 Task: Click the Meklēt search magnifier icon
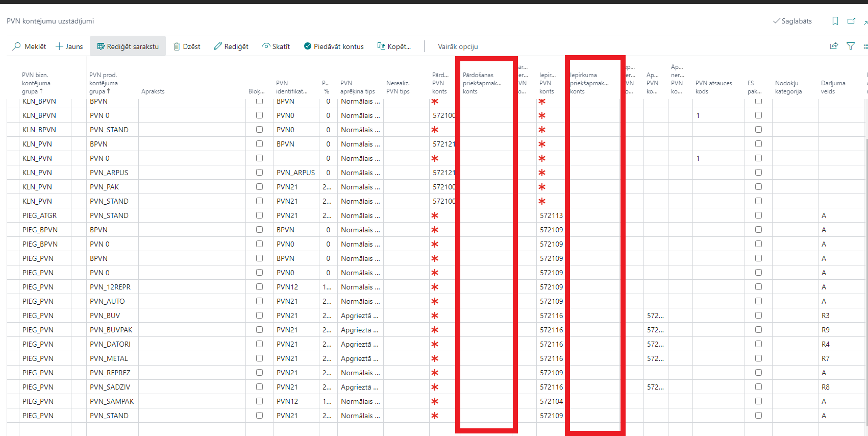pos(17,46)
